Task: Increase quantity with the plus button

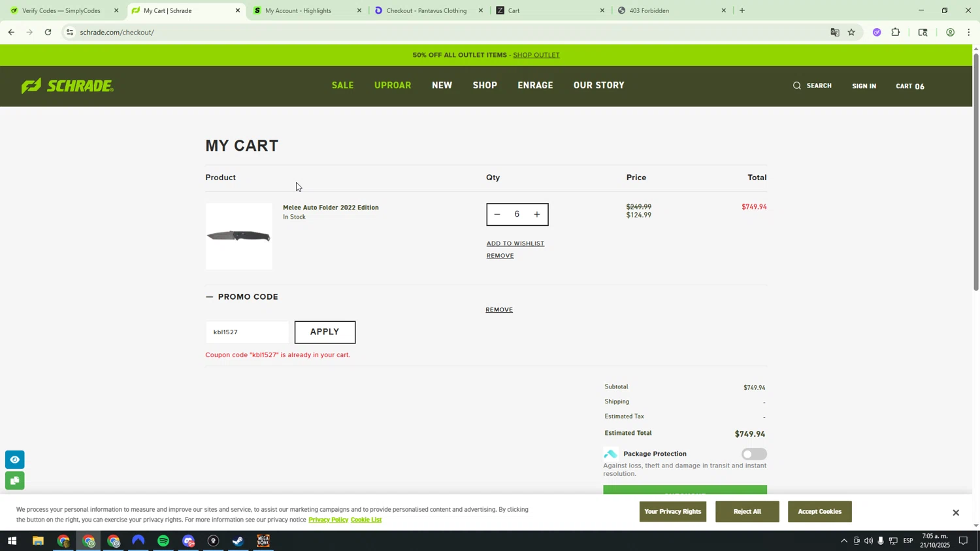Action: click(537, 215)
